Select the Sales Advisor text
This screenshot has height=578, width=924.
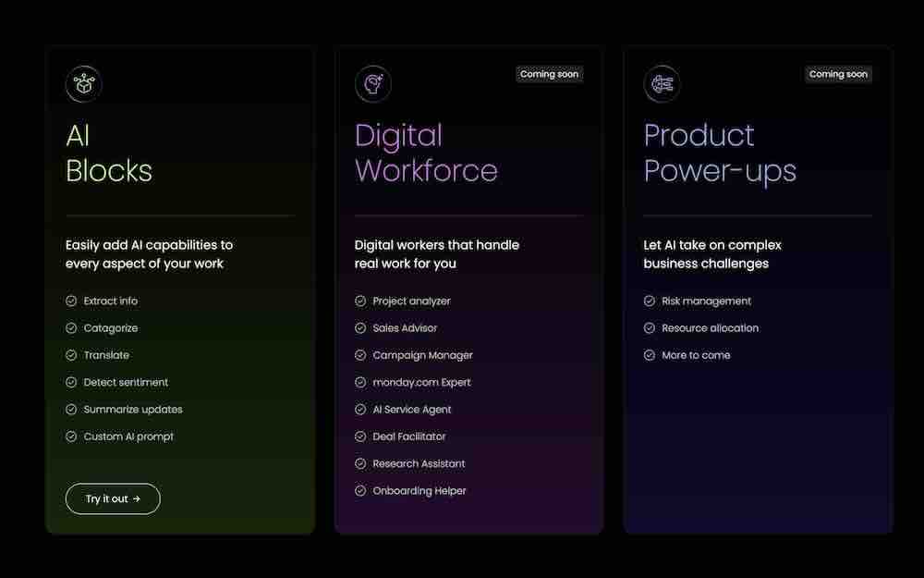[406, 328]
